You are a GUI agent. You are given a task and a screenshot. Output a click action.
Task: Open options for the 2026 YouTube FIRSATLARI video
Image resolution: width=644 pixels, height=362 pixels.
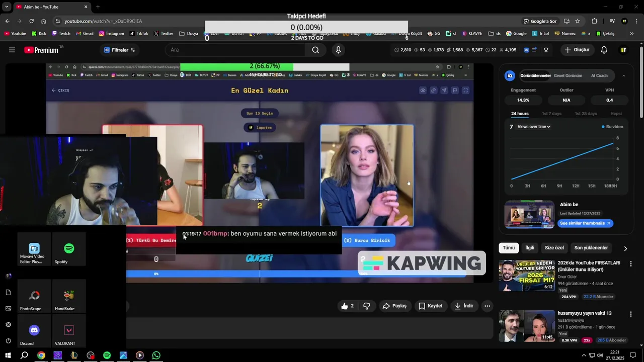[631, 264]
